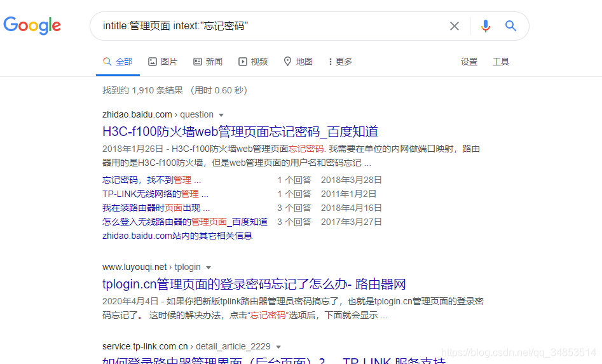Open zhidao.baidu.com站内的其它相关信息 link

(177, 236)
